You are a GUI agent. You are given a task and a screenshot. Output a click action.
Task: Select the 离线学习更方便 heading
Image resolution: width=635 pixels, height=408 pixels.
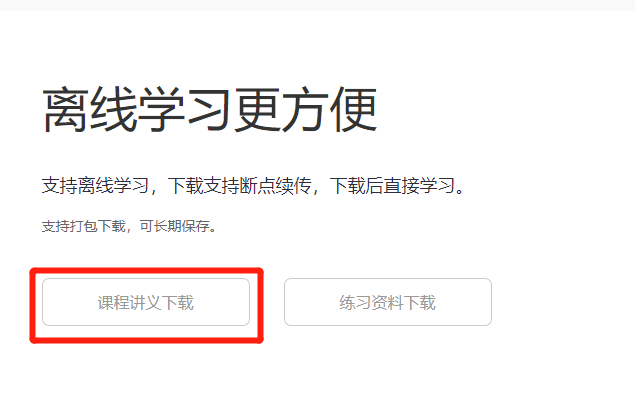(x=210, y=110)
